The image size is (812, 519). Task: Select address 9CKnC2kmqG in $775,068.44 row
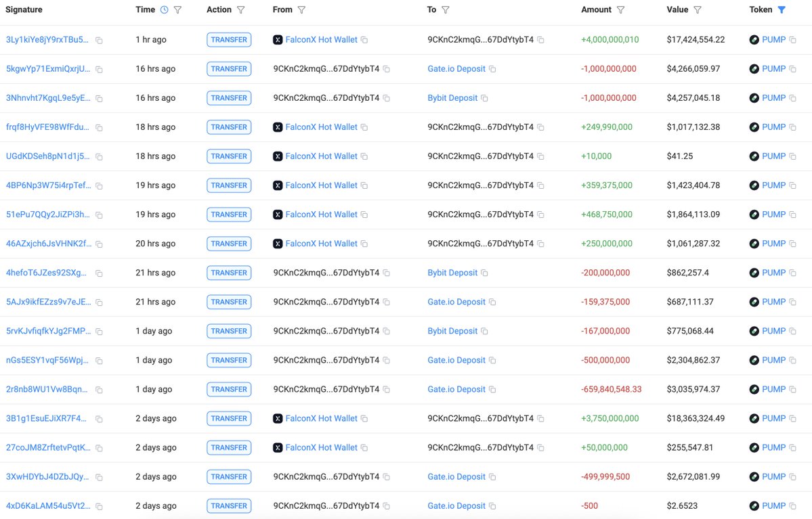[x=326, y=331]
